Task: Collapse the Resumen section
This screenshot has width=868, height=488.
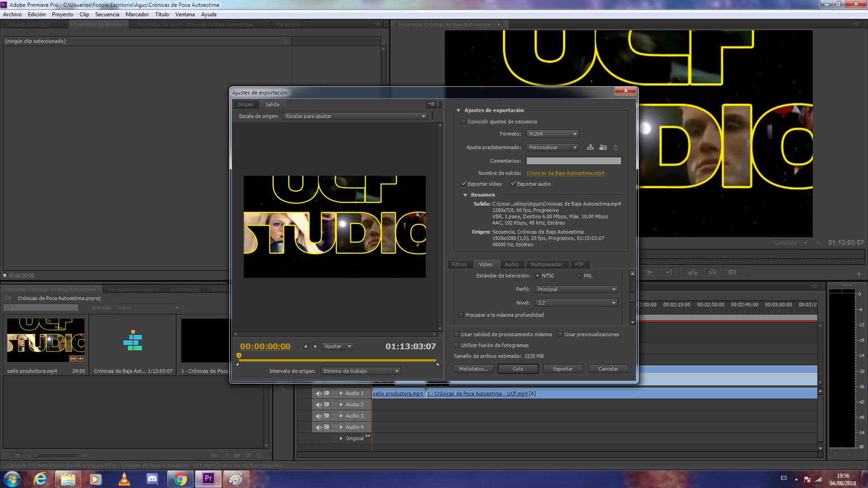Action: [465, 195]
